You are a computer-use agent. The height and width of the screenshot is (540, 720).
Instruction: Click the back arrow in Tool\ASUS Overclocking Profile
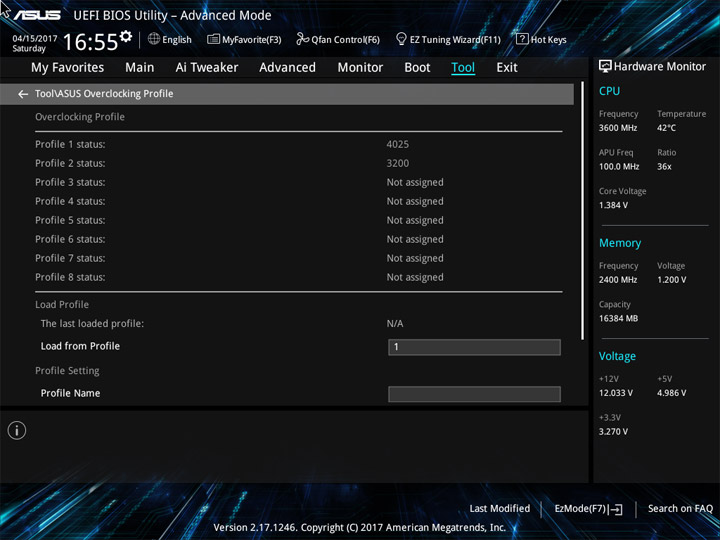pos(23,94)
